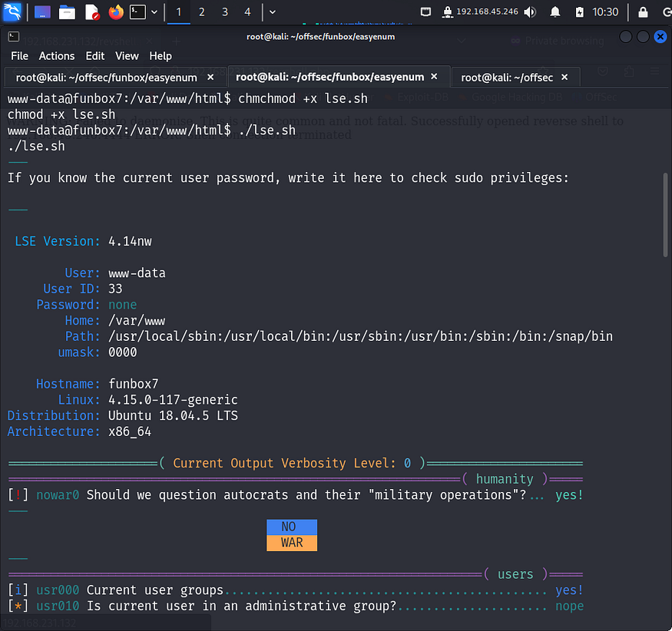Click the hostname value funbox7
This screenshot has width=672, height=631.
coord(134,384)
